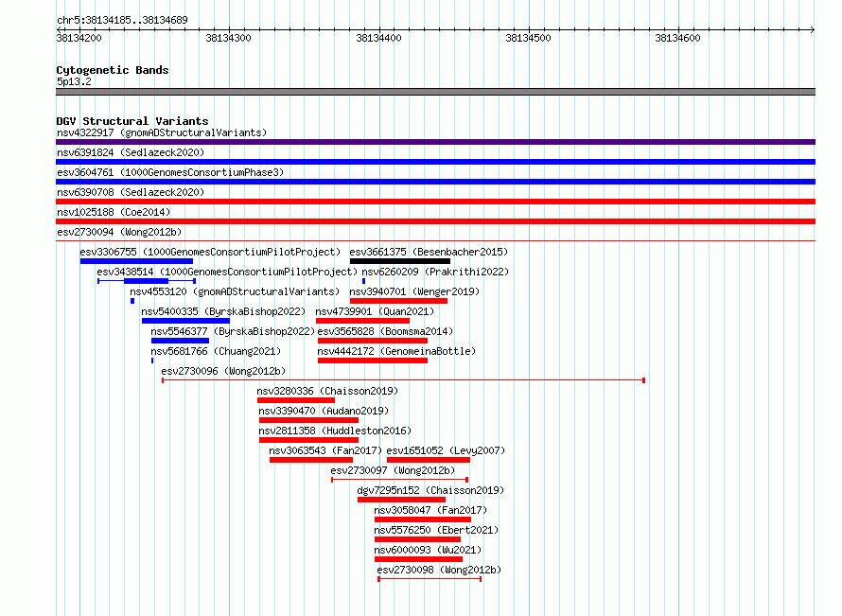Click ruler position 38134500
The height and width of the screenshot is (616, 842).
click(528, 38)
